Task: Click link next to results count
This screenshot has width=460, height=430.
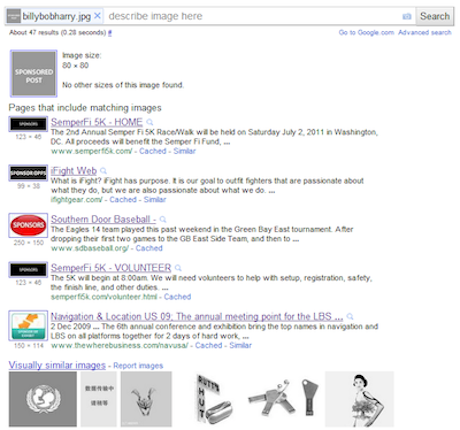Action: (110, 33)
